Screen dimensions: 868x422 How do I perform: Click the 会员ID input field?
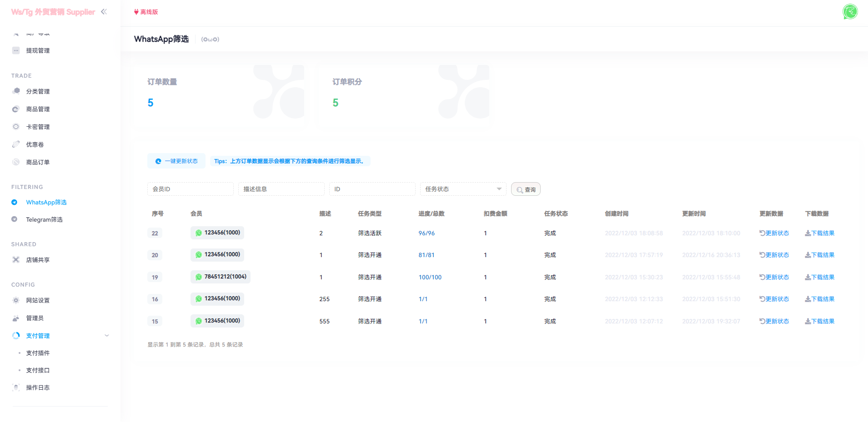tap(190, 189)
